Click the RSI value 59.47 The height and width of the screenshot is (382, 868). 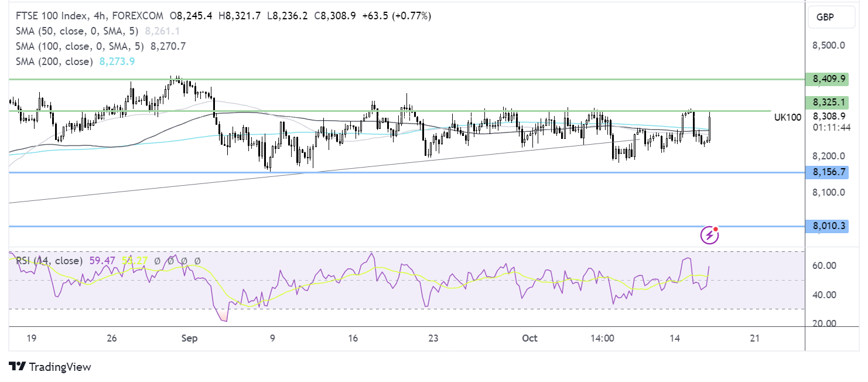[102, 261]
